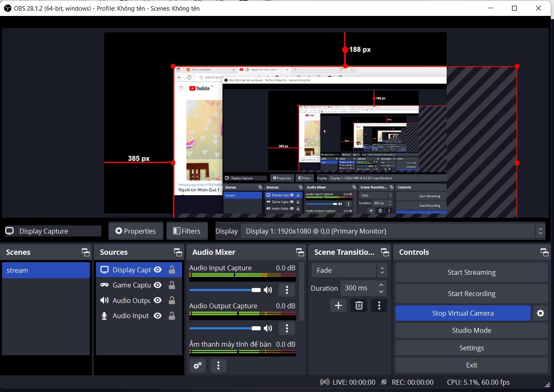
Task: Open the virtual camera settings gear
Action: click(x=541, y=313)
